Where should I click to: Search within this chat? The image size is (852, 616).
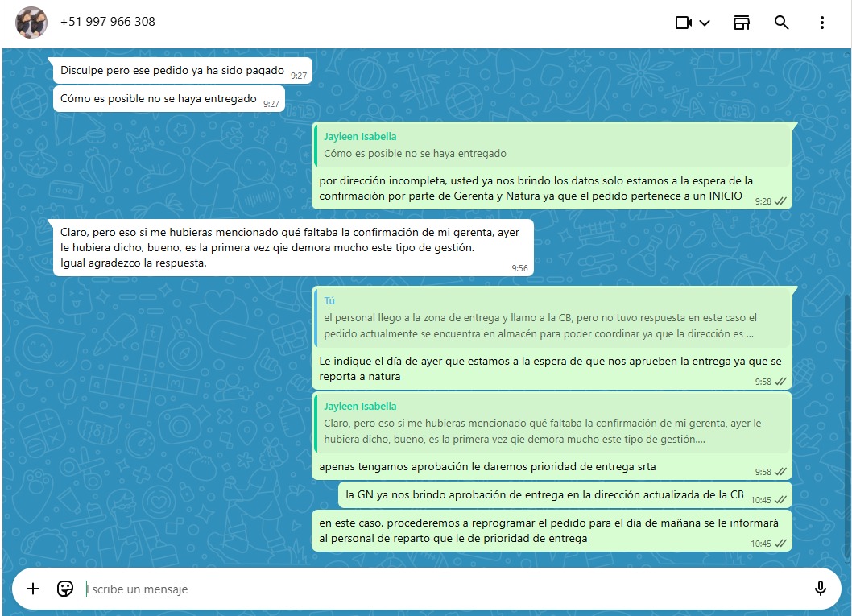pyautogui.click(x=781, y=23)
